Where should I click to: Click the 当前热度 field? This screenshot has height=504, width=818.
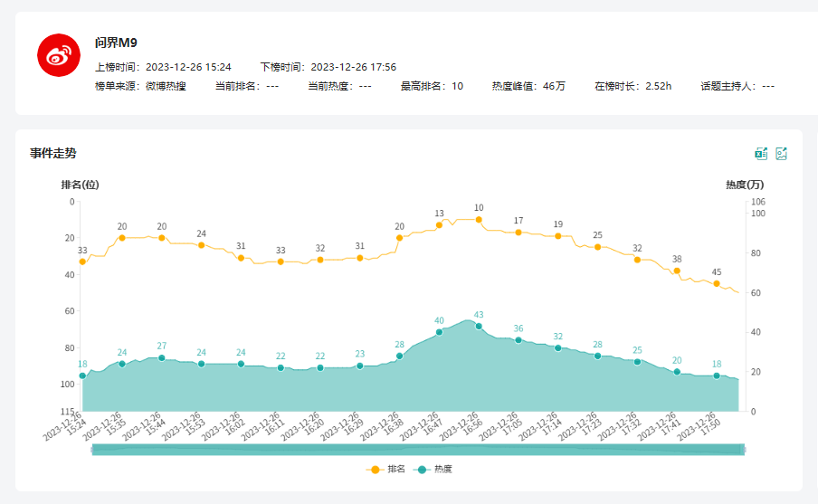point(339,86)
